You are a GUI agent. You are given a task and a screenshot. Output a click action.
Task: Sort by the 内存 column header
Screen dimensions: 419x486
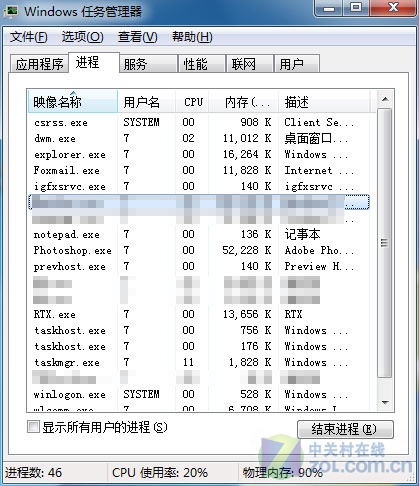coord(244,102)
